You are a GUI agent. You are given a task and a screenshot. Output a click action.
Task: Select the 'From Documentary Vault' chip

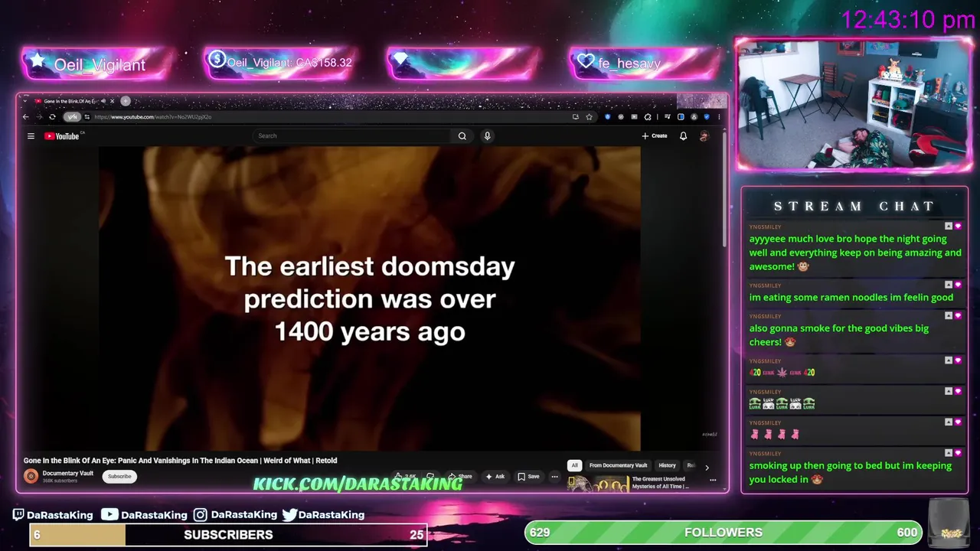(x=618, y=465)
